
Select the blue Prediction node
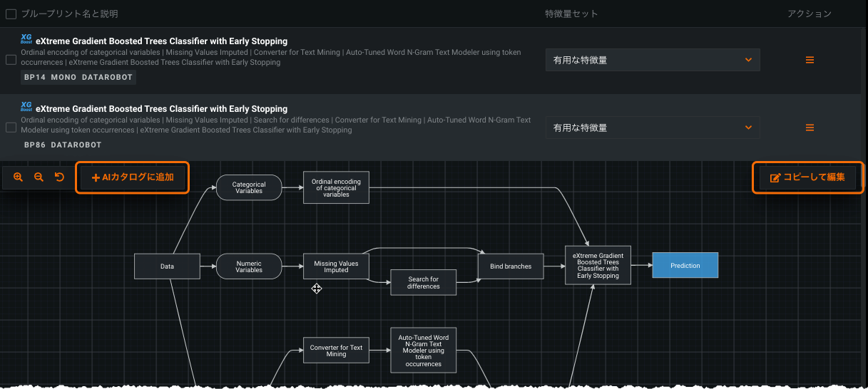pos(685,265)
